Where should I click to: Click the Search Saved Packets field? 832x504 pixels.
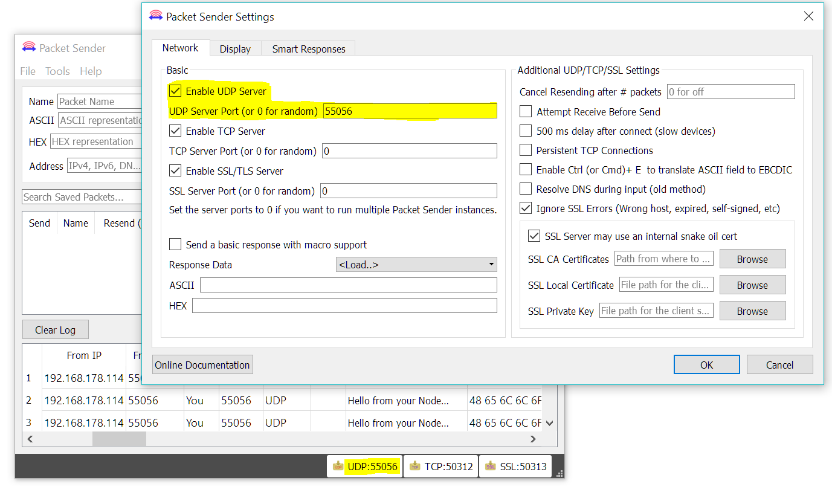pyautogui.click(x=82, y=197)
